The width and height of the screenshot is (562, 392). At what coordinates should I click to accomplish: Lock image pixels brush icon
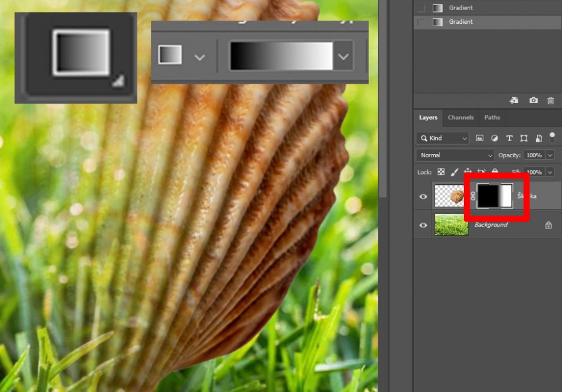[455, 172]
